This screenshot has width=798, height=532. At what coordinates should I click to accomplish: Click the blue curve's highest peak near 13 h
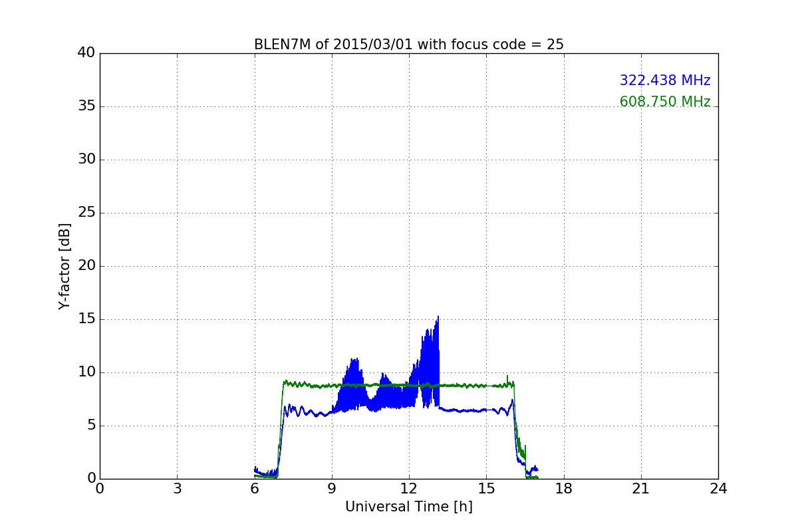click(x=438, y=317)
